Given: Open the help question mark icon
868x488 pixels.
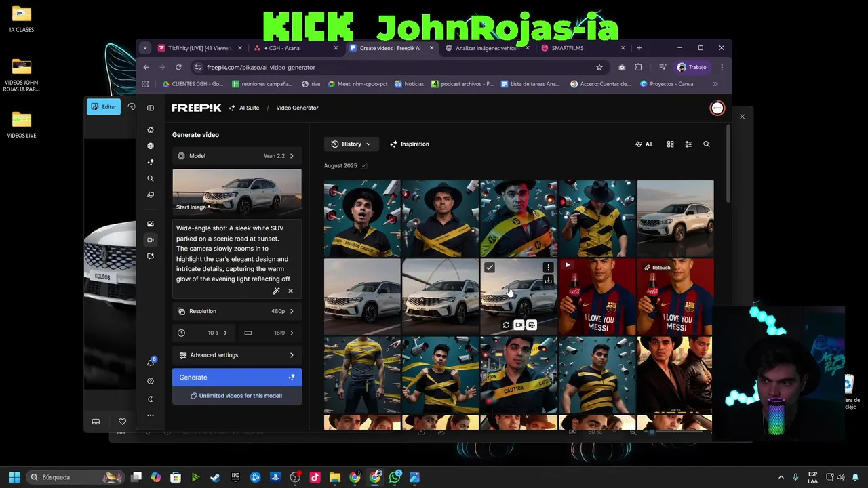Looking at the screenshot, I should (151, 381).
